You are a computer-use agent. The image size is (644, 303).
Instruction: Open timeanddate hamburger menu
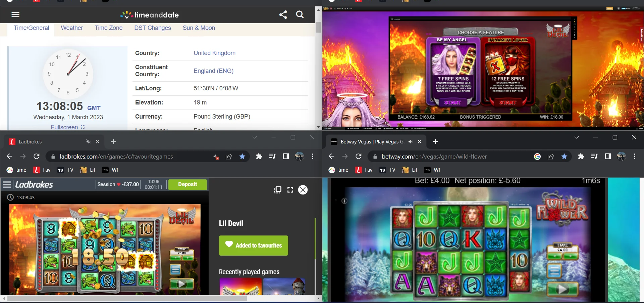click(x=15, y=14)
